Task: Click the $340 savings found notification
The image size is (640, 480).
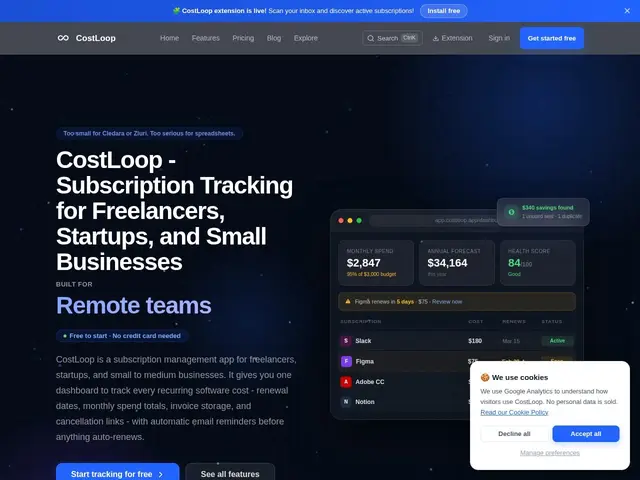Action: click(x=543, y=212)
